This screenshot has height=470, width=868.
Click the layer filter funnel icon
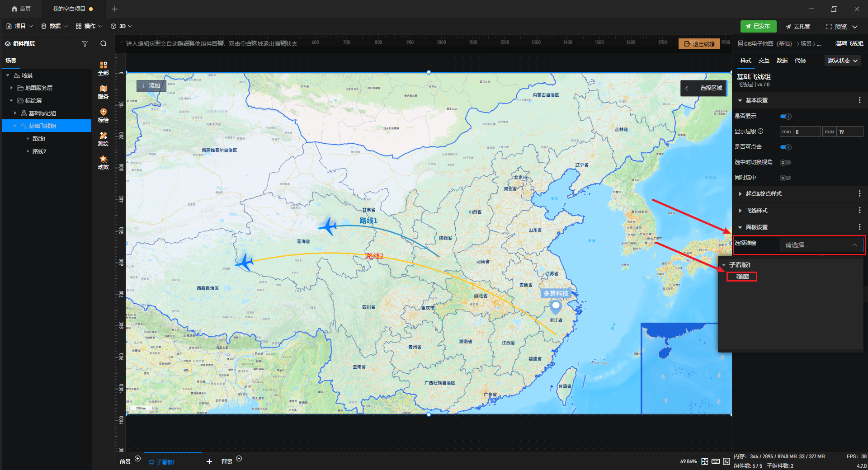tap(85, 44)
